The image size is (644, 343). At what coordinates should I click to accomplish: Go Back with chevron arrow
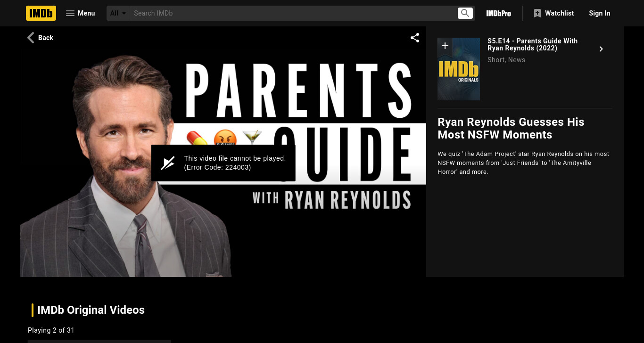coord(40,38)
